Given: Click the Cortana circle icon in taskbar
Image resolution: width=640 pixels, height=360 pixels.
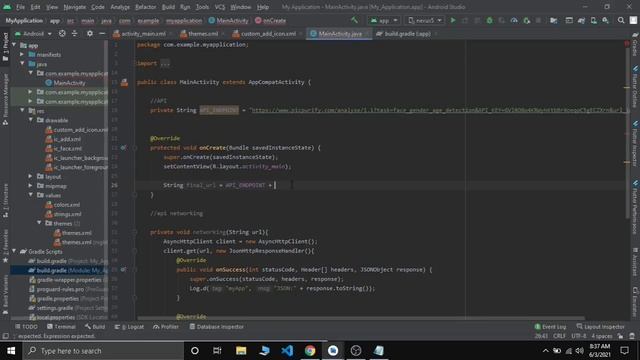Looking at the screenshot, I should click(x=195, y=351).
